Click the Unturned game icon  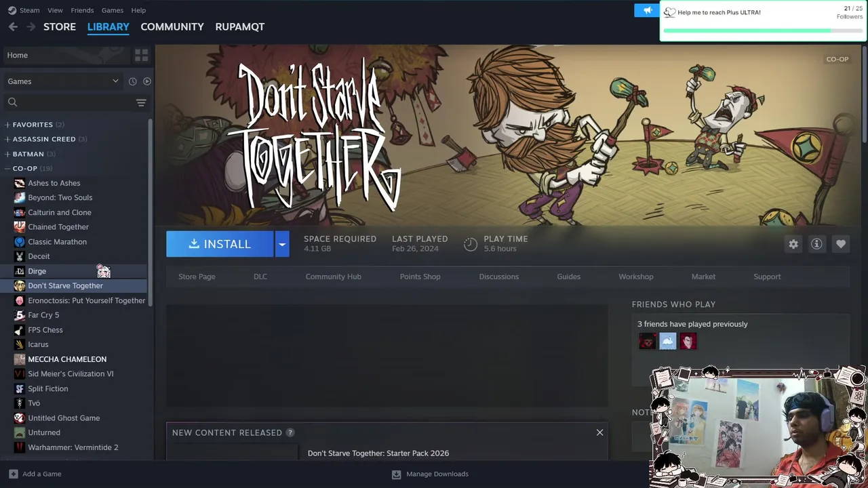pos(20,432)
